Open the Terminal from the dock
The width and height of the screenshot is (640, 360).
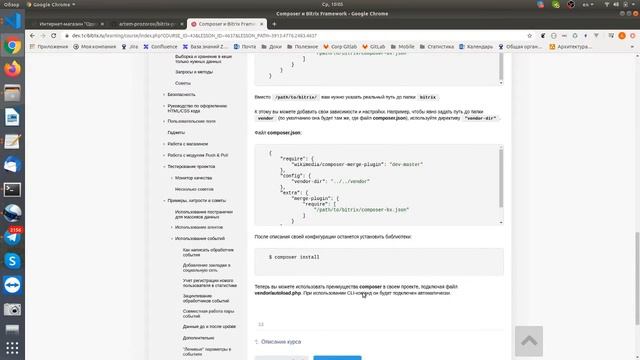coord(12,189)
